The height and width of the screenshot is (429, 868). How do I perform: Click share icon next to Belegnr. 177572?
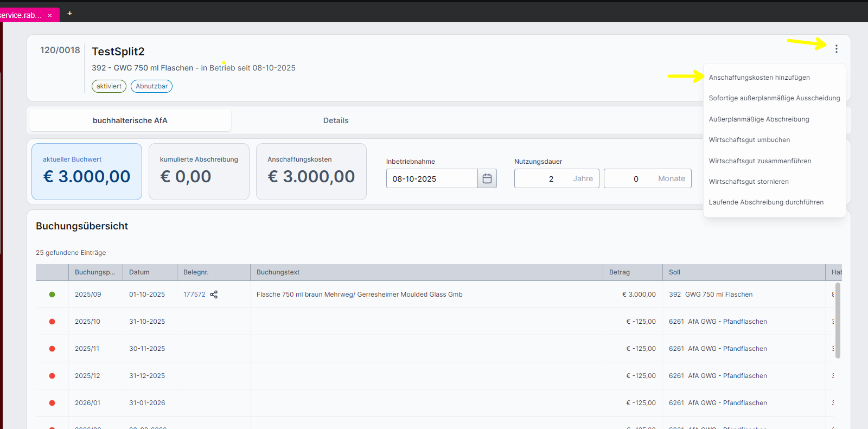[214, 294]
